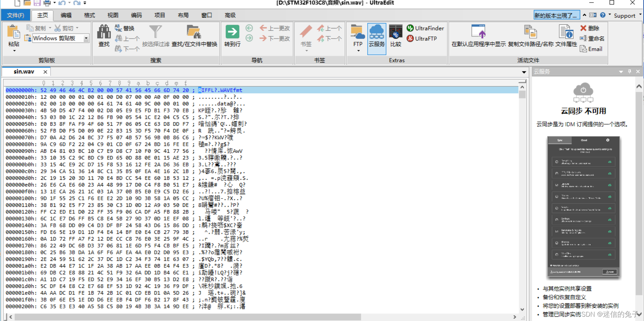Switch to the Advanced (高级) ribbon tab
The height and width of the screenshot is (321, 644).
230,15
